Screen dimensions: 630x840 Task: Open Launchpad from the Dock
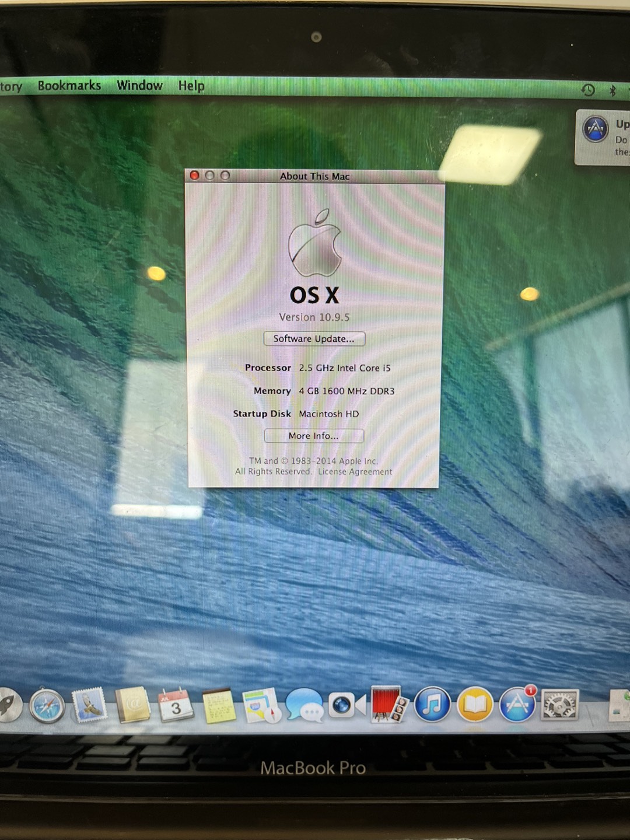9,706
